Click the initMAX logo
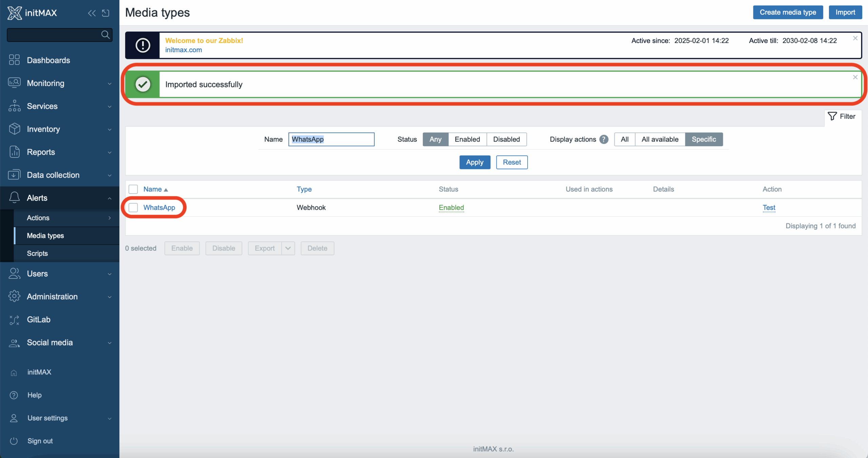Viewport: 868px width, 458px height. coord(32,13)
